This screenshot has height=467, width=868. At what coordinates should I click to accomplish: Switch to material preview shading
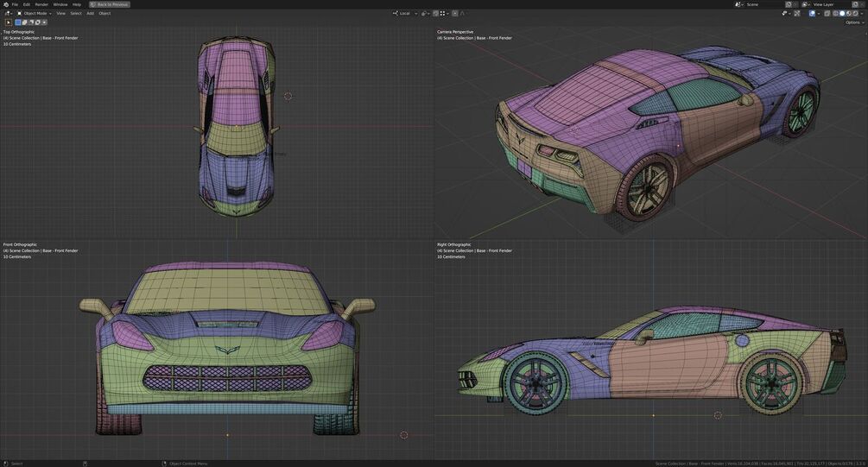(849, 13)
